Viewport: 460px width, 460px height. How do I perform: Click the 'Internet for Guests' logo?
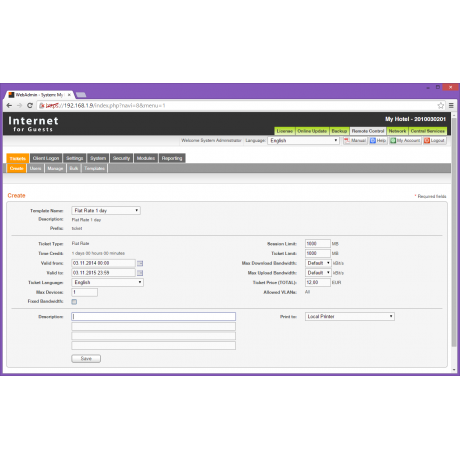click(x=33, y=124)
